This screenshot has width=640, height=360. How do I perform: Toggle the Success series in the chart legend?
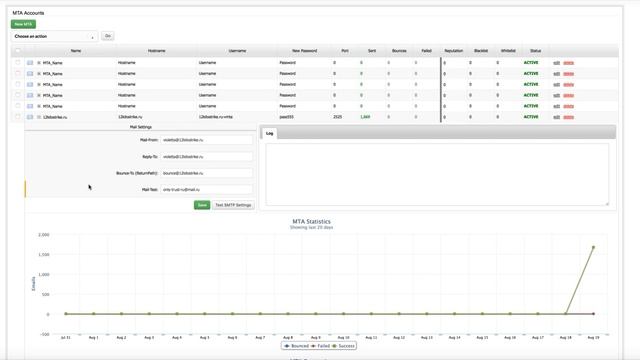pyautogui.click(x=343, y=346)
